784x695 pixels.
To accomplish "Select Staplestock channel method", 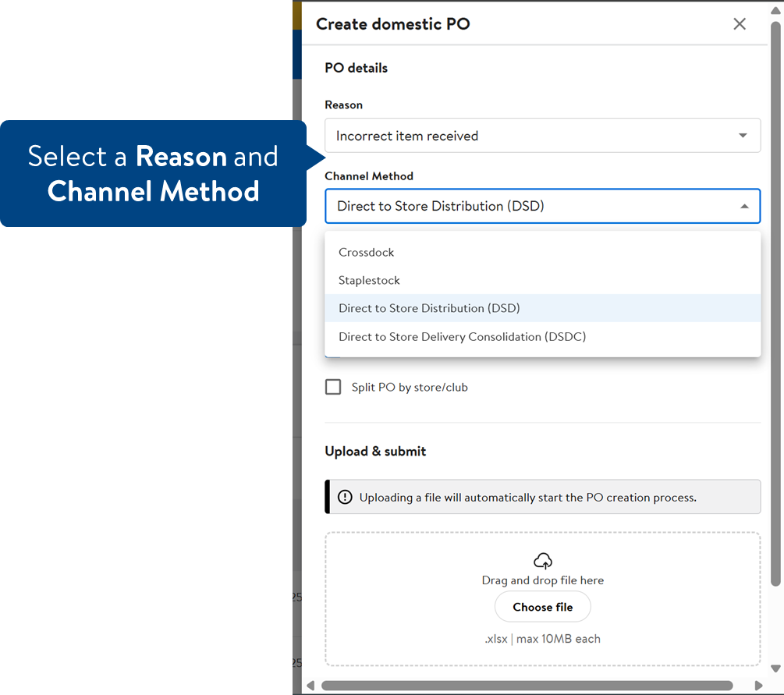I will pos(542,281).
